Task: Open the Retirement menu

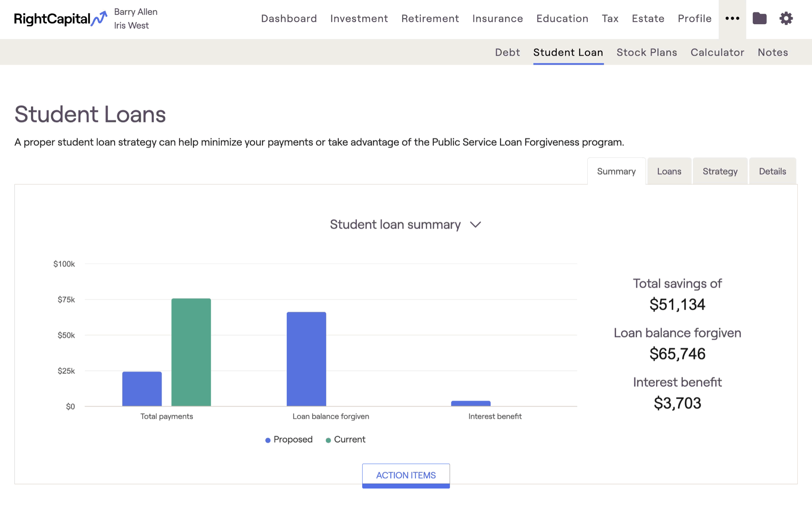Action: point(430,18)
